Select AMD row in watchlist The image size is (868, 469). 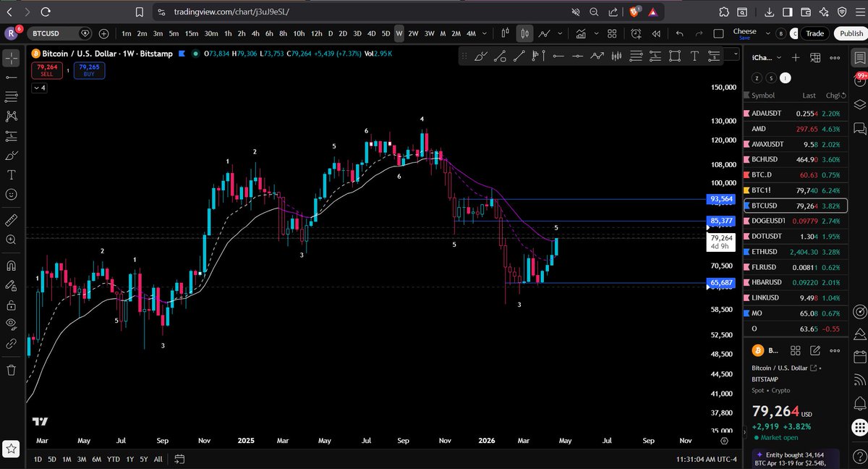(x=794, y=129)
